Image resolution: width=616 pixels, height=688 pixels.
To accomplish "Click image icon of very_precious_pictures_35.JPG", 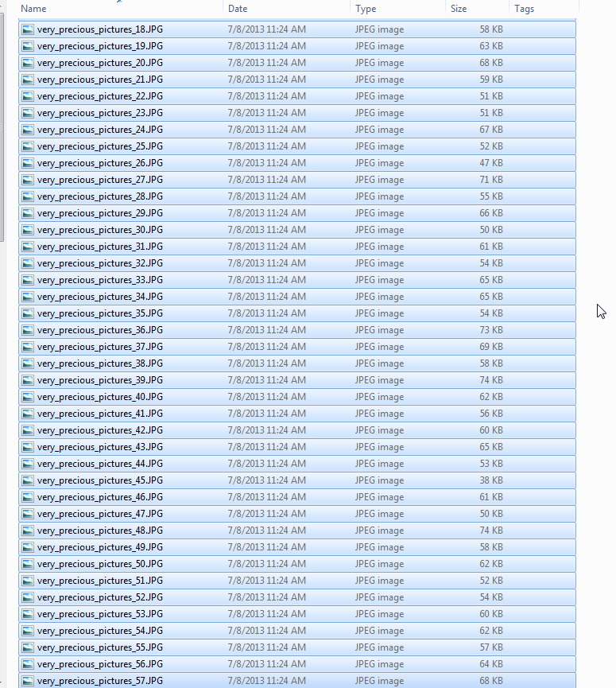I will [x=28, y=313].
